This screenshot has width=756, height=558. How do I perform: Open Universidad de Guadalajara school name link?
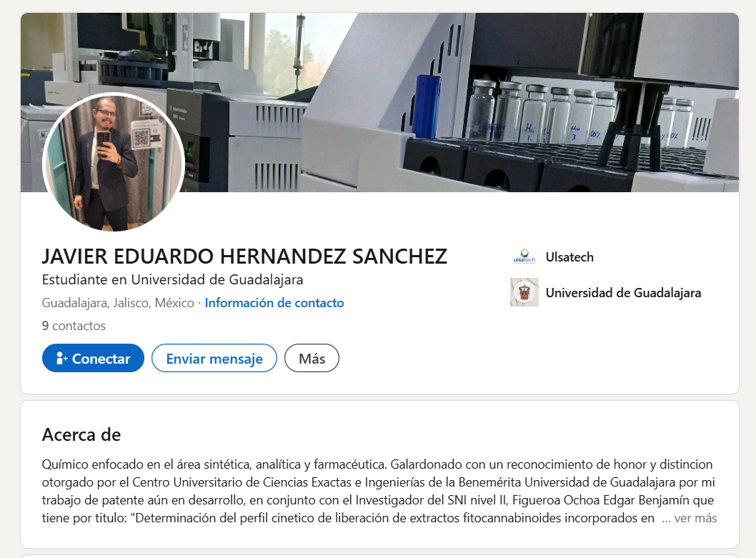(x=623, y=293)
